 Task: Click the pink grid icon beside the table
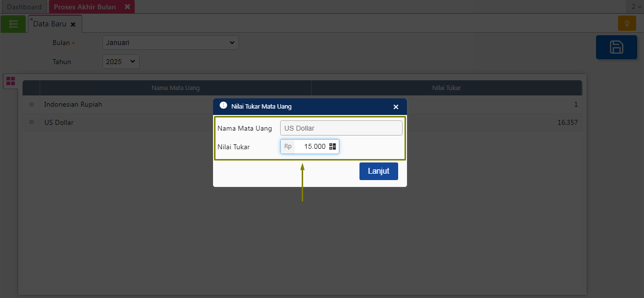[x=10, y=81]
